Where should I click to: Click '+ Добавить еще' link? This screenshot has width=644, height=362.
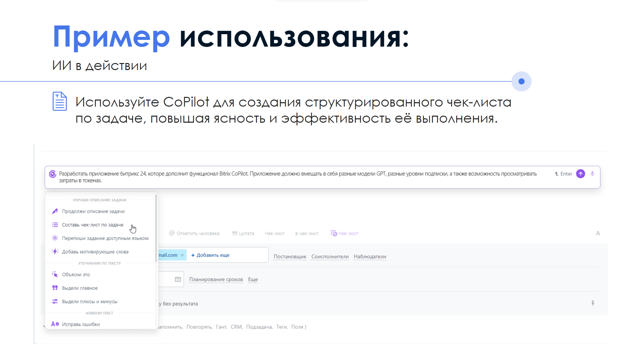click(x=210, y=255)
